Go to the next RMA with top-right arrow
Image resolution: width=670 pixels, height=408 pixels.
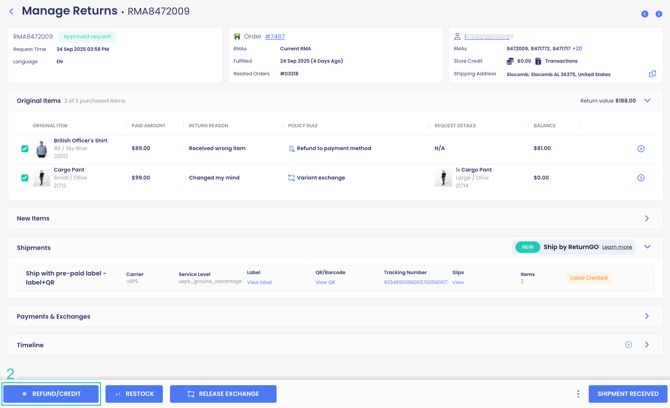[x=658, y=14]
